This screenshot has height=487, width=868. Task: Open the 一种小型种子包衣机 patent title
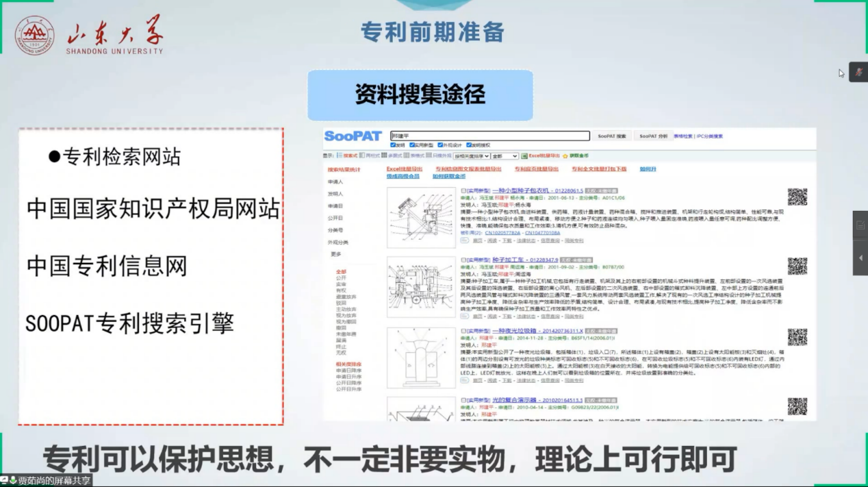click(x=537, y=191)
